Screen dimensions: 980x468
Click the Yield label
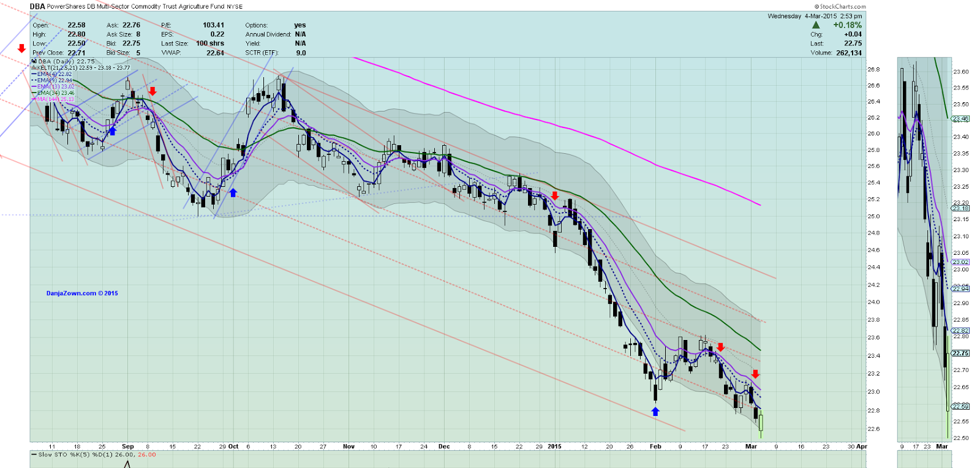[253, 43]
